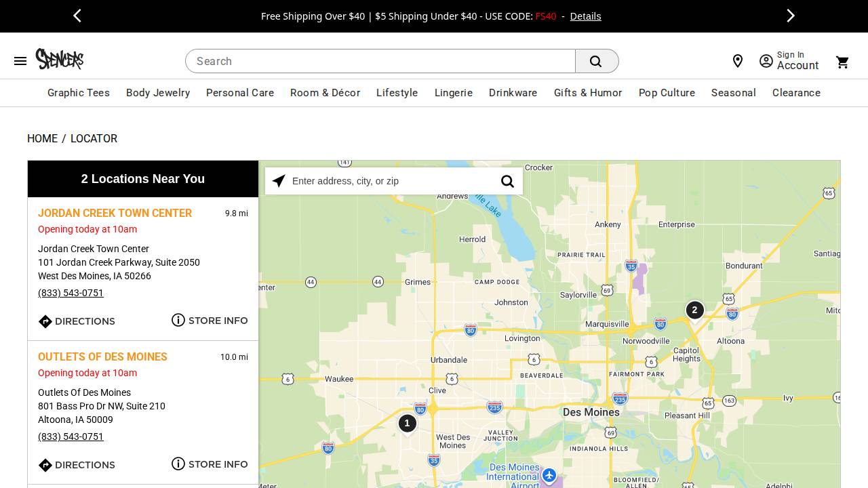Click the store locator pin icon
The height and width of the screenshot is (488, 868).
pyautogui.click(x=738, y=61)
